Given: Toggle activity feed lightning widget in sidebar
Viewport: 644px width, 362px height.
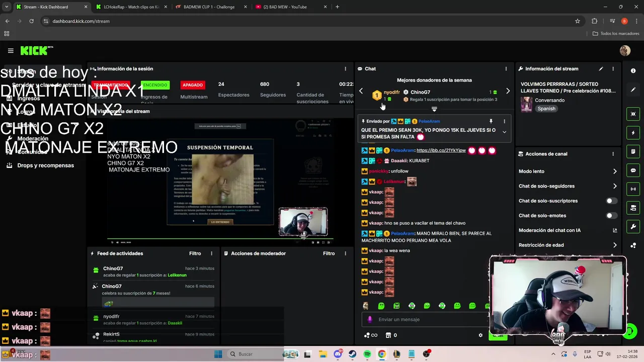Looking at the screenshot, I should [633, 133].
